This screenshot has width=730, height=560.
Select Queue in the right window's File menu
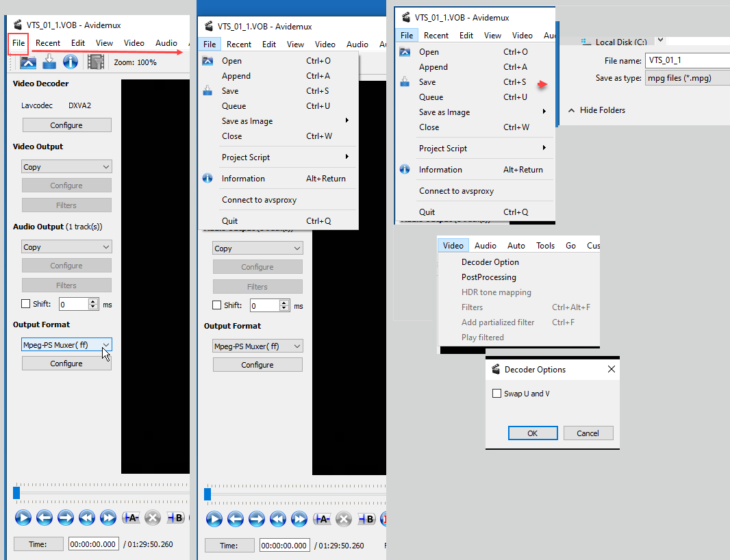475,97
